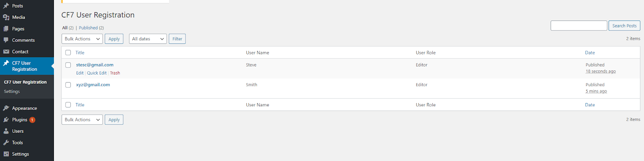Image resolution: width=644 pixels, height=161 pixels.
Task: Open the bottom Bulk Actions dropdown
Action: [x=82, y=120]
